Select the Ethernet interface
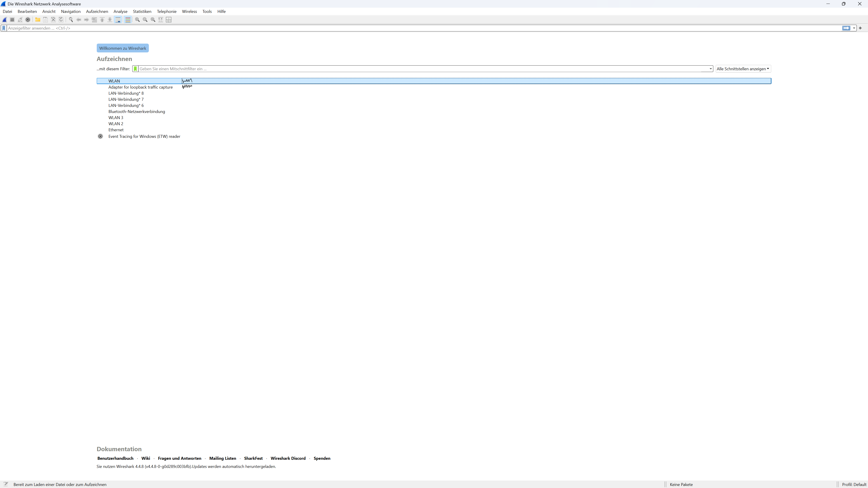The image size is (868, 488). click(116, 130)
